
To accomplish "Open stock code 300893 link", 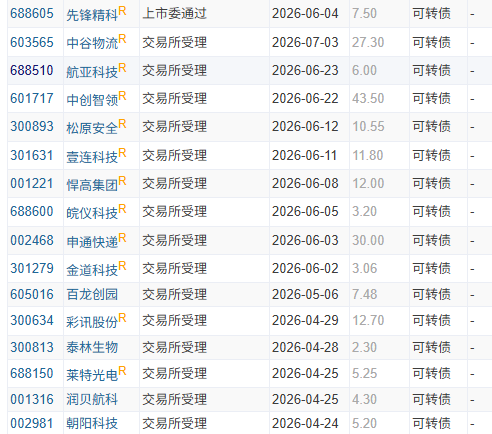I will pos(32,126).
